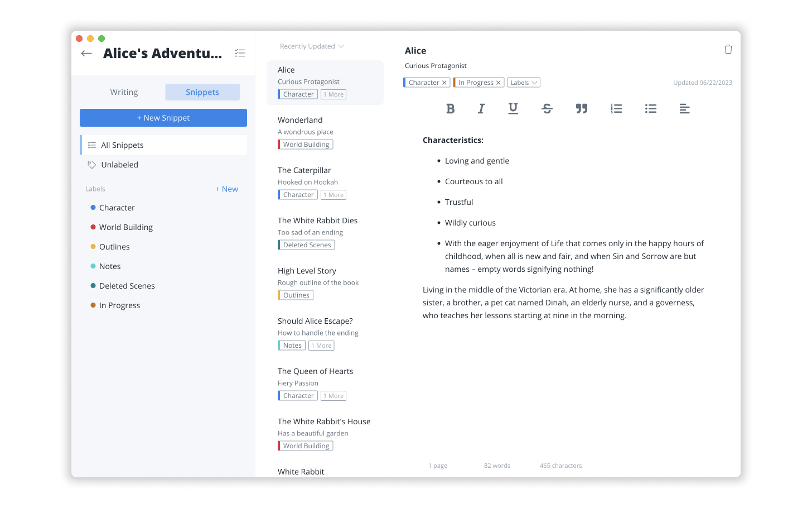The image size is (812, 508).
Task: Open the Alice snippet in the list
Action: [x=325, y=83]
